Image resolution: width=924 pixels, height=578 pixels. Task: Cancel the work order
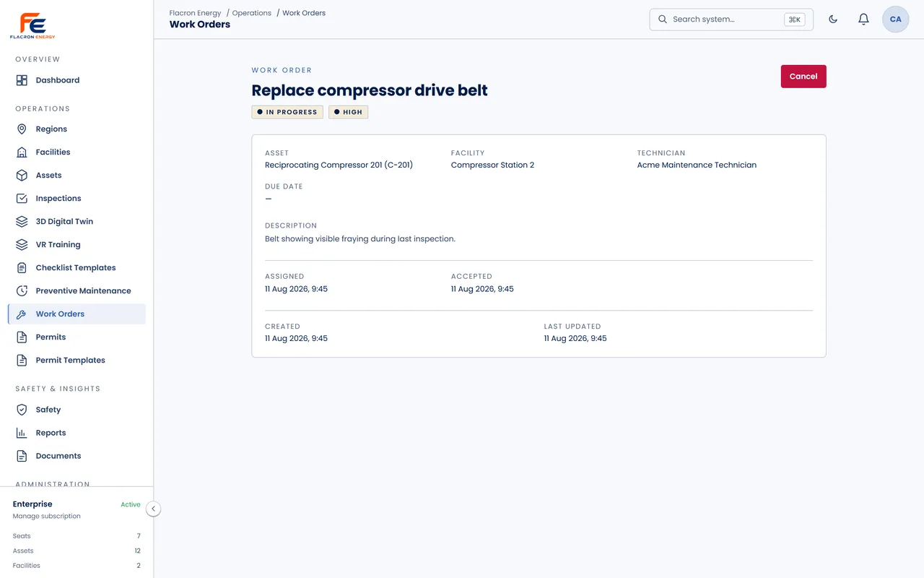[x=803, y=77]
